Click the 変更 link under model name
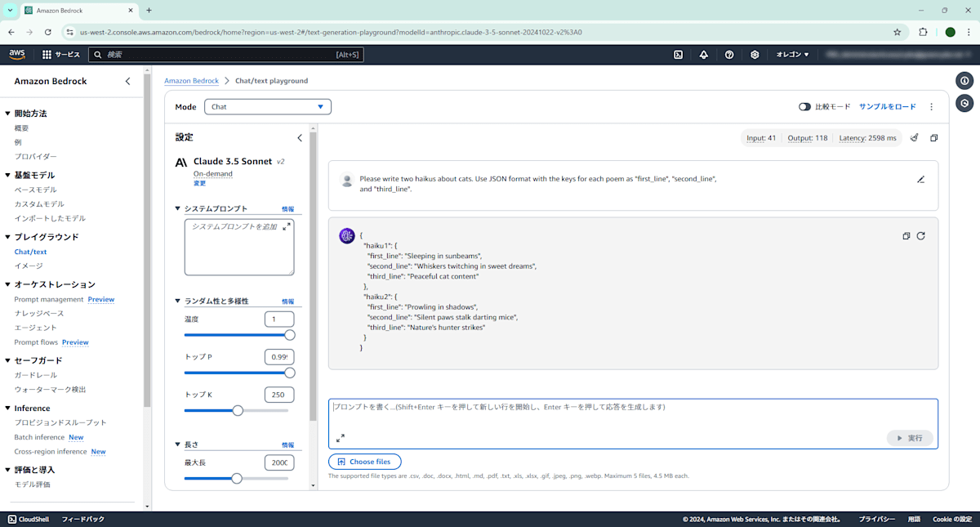This screenshot has height=527, width=980. 200,183
